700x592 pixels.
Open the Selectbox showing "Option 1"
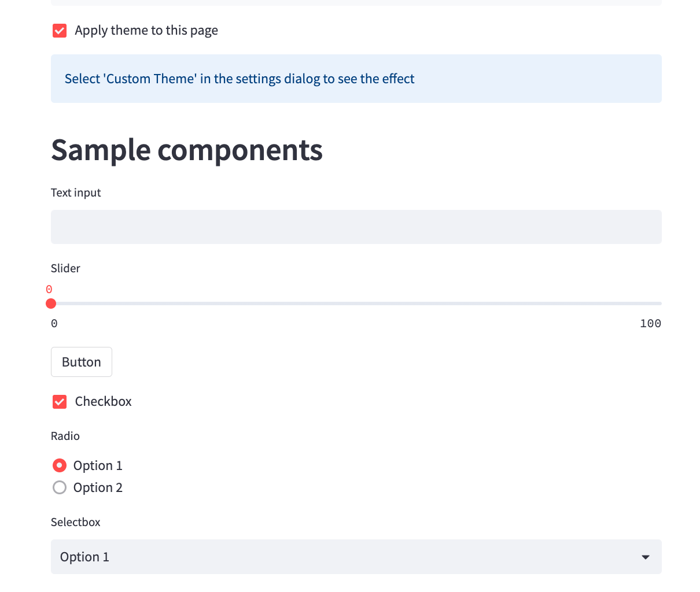point(347,557)
